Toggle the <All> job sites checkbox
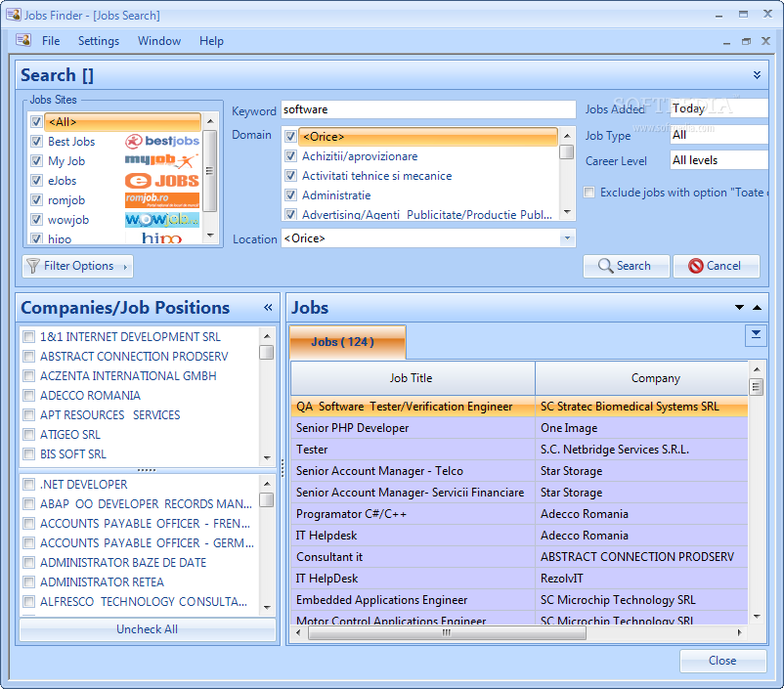Image resolution: width=784 pixels, height=689 pixels. click(36, 121)
